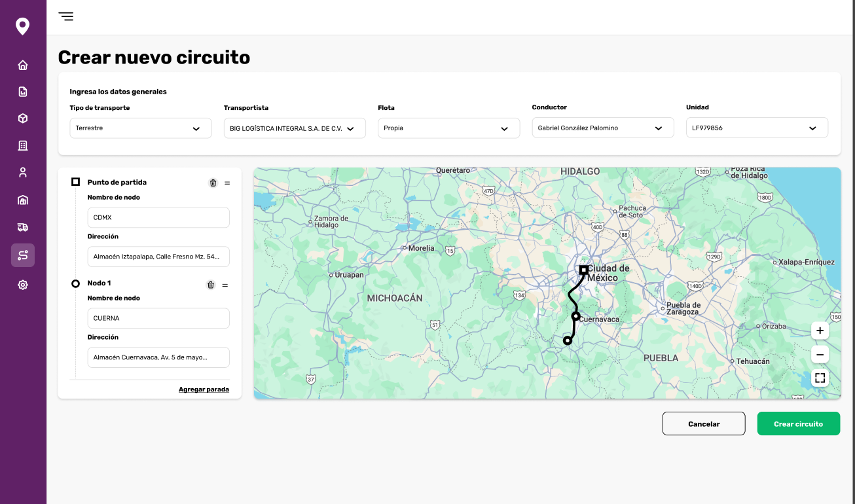
Task: Open the Flota dropdown
Action: pos(449,128)
